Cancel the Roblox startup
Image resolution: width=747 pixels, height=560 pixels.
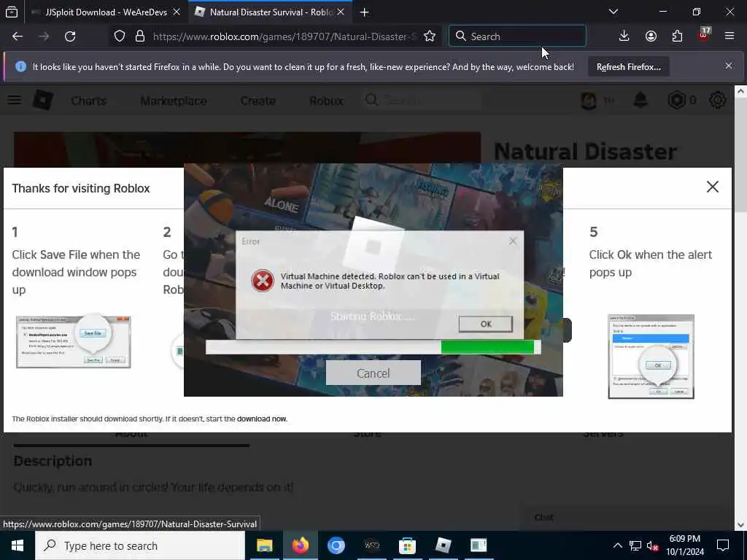373,373
